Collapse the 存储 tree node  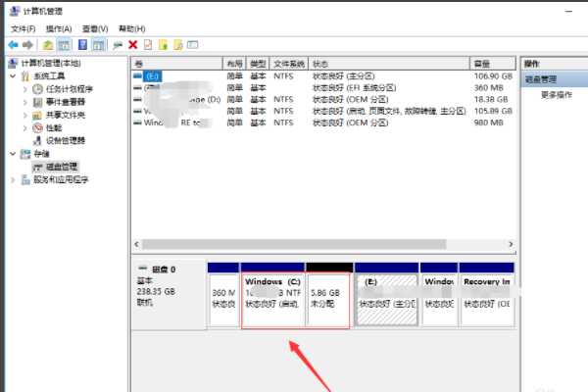[12, 154]
